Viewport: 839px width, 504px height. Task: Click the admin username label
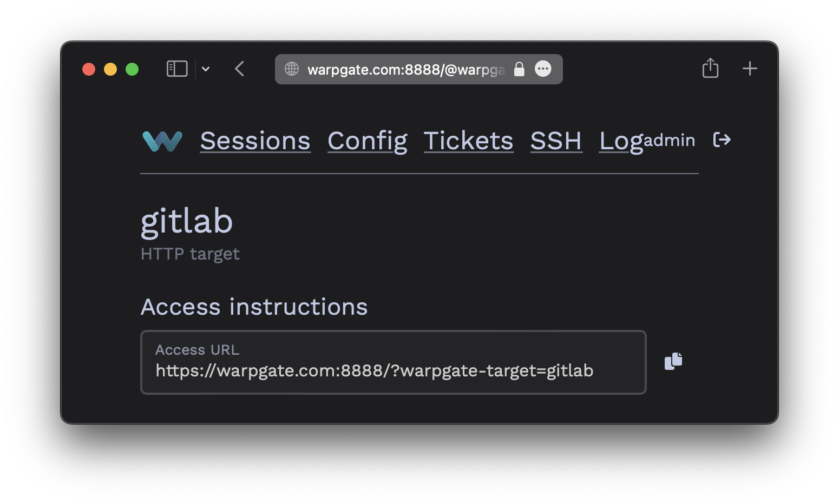click(670, 140)
